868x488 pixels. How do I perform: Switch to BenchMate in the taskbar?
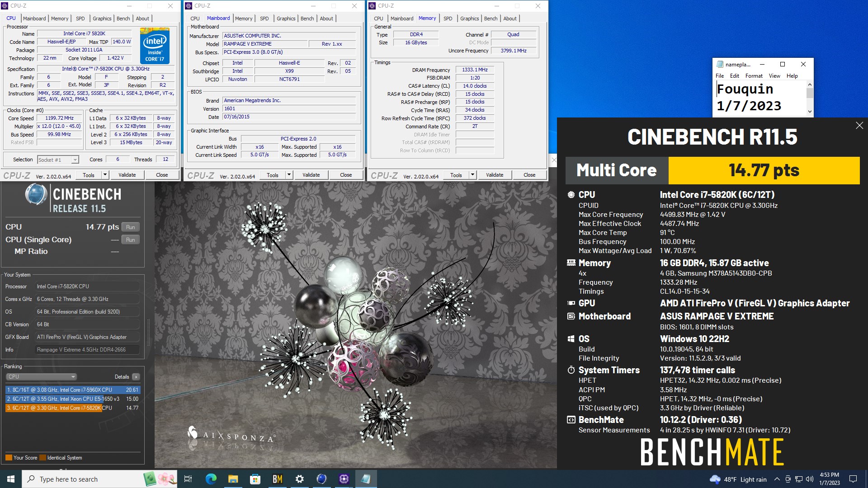coord(277,479)
